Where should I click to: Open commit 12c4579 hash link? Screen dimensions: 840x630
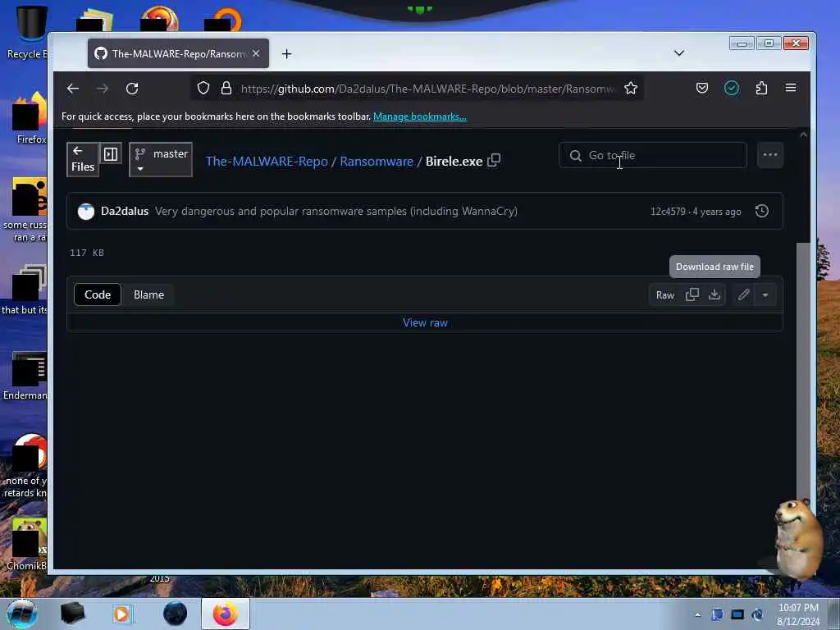(668, 212)
